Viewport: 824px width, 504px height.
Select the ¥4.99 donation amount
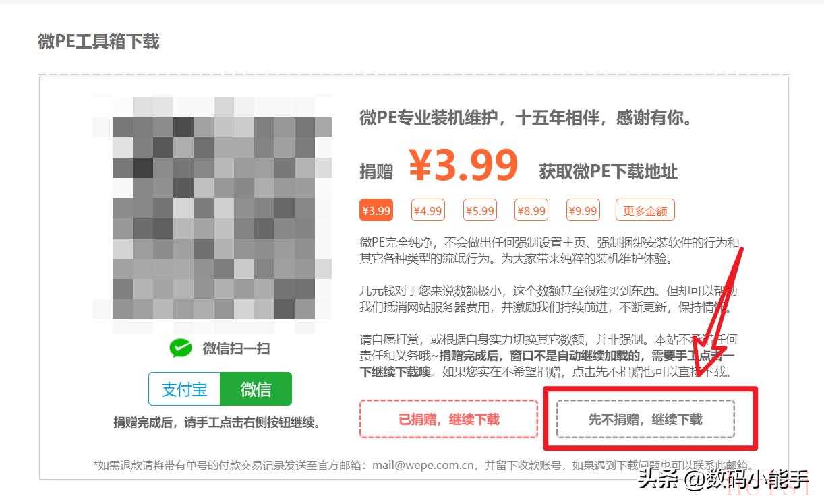428,210
